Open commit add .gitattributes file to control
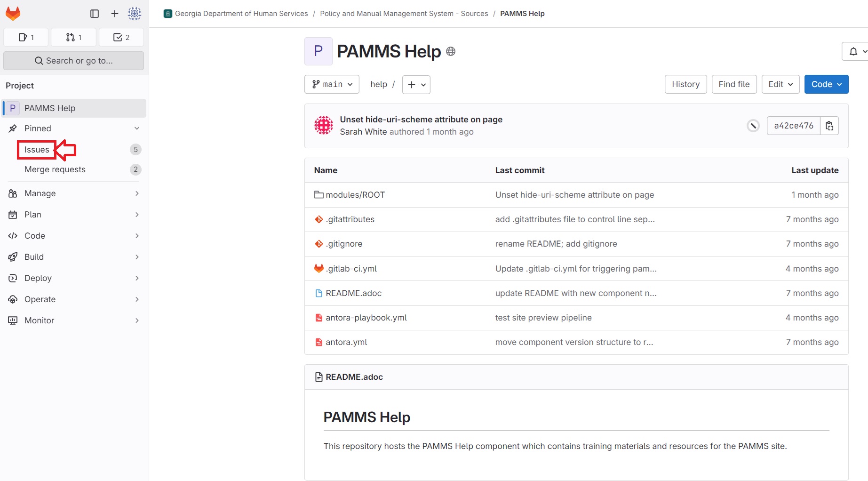This screenshot has height=481, width=868. click(575, 219)
